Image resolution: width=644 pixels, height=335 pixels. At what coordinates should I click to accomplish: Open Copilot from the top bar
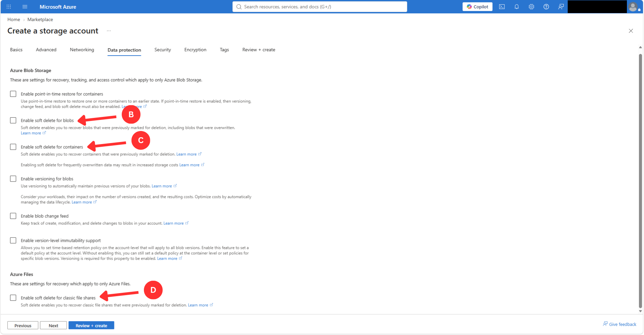(x=477, y=7)
